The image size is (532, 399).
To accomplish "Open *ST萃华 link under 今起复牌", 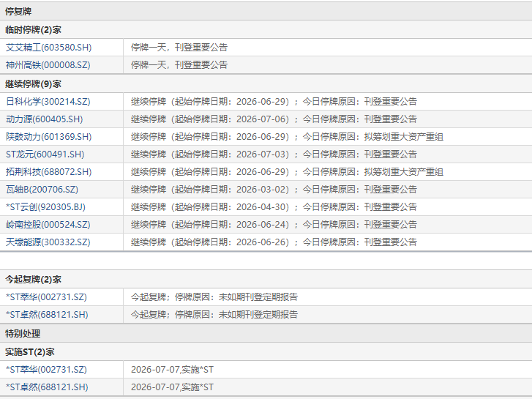I will click(46, 297).
